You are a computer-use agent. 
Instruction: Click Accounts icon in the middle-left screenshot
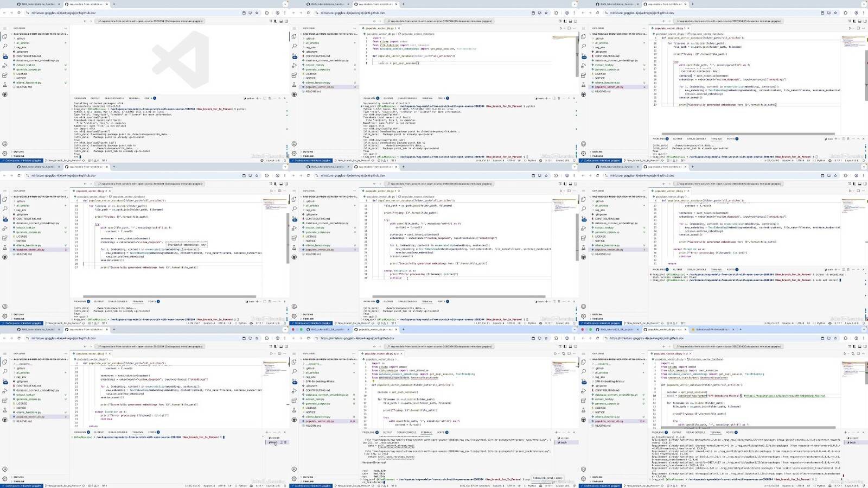(5, 307)
